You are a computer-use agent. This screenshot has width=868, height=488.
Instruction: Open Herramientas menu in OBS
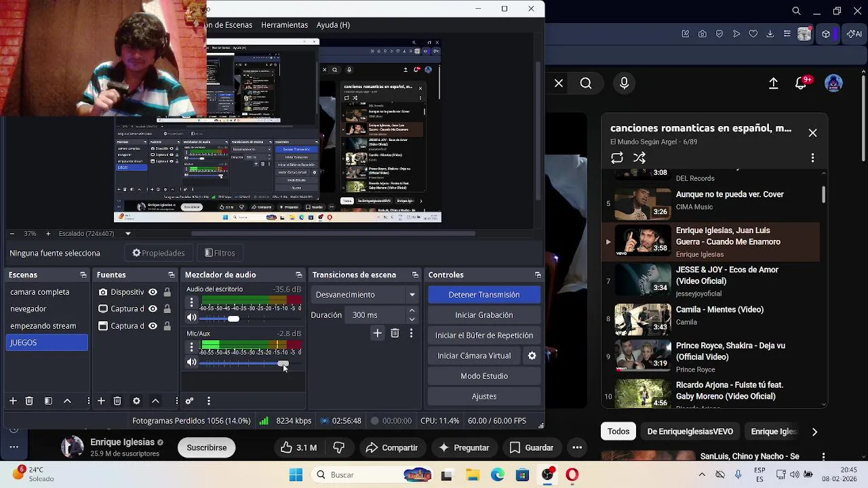[284, 25]
